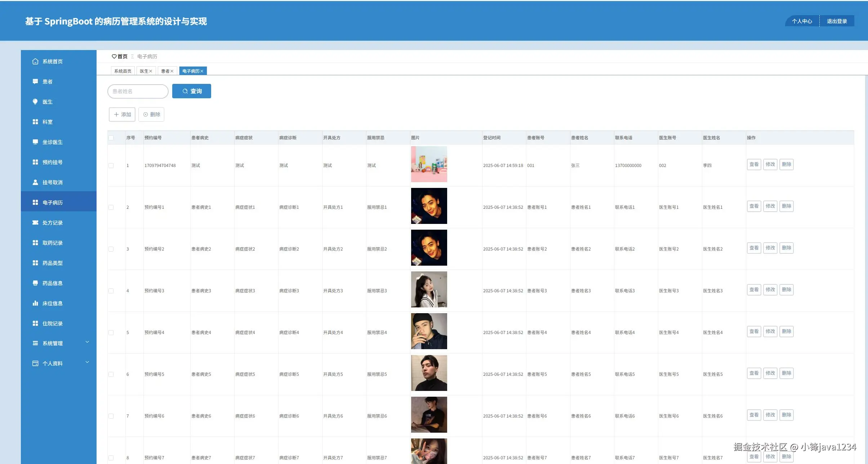Click the 添加 button
The image size is (868, 464).
tap(122, 114)
